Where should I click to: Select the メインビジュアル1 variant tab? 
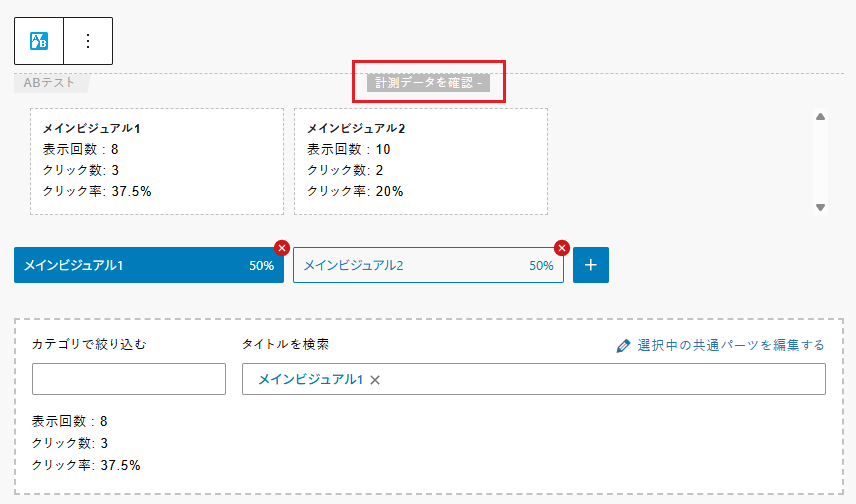148,265
